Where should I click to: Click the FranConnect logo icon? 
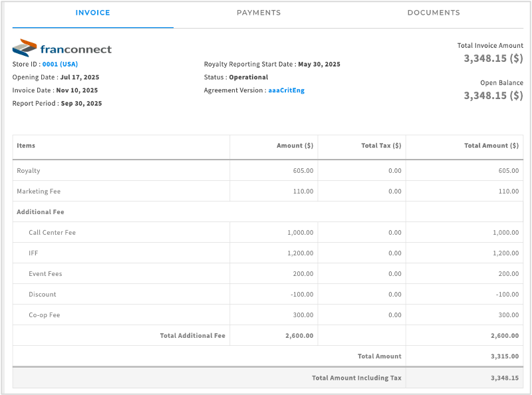click(x=25, y=49)
